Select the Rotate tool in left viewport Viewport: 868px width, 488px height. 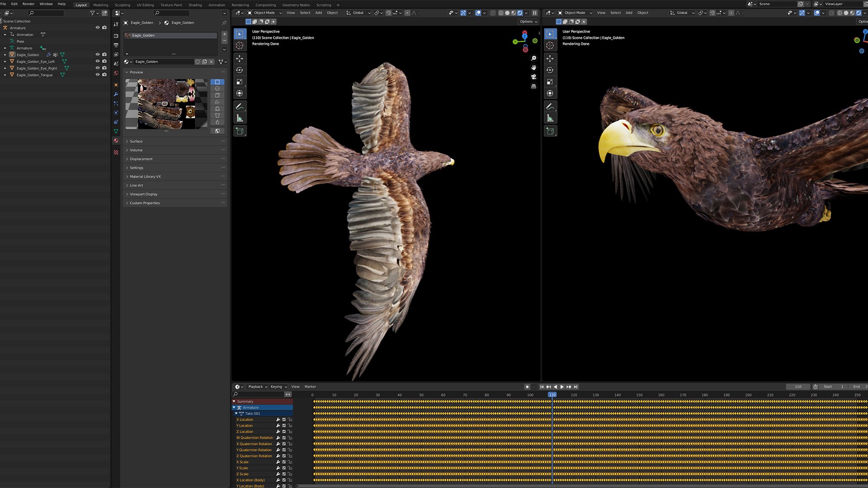(240, 70)
